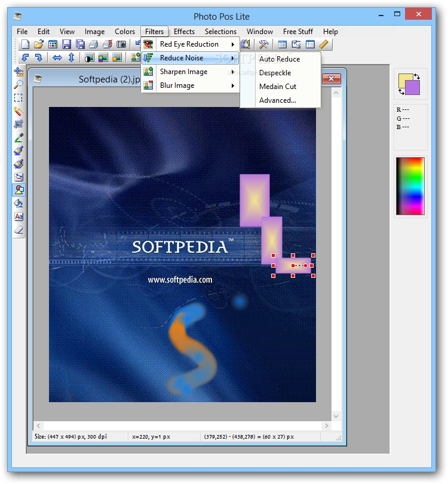Select the curves line tool icon
Image resolution: width=448 pixels, height=484 pixels.
(19, 177)
